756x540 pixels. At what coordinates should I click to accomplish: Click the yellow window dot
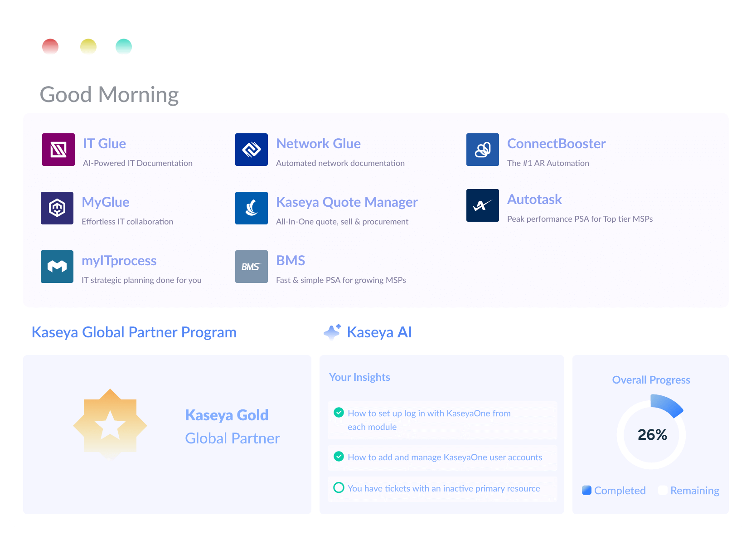pyautogui.click(x=88, y=47)
